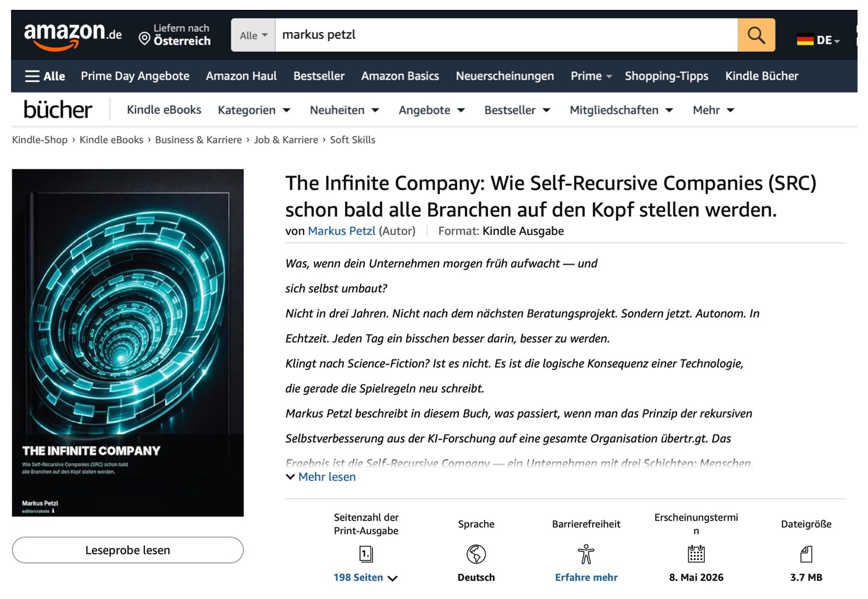Screen dimensions: 868x599
Task: Open Amazon Haul in the navigation bar
Action: click(x=241, y=76)
